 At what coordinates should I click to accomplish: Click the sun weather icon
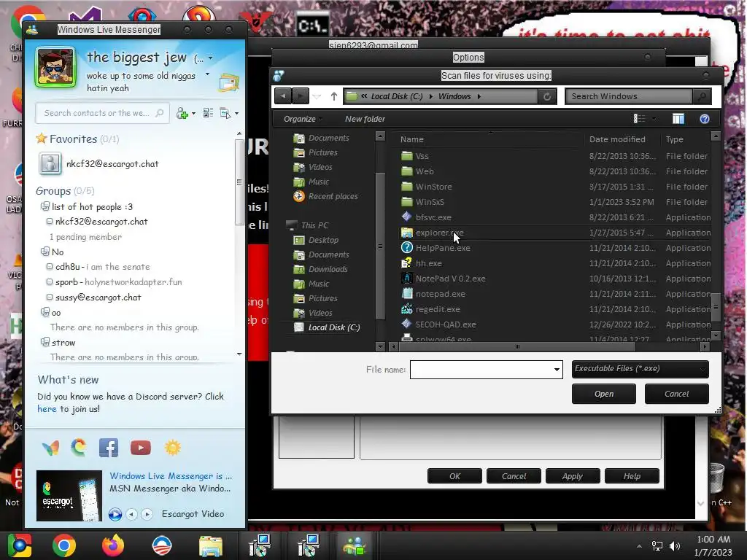click(172, 448)
